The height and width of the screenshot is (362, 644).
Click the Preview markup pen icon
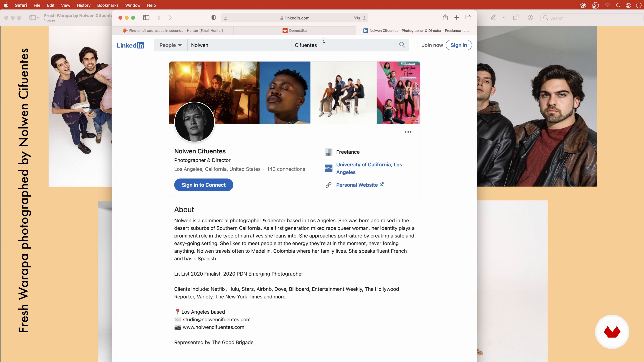[x=493, y=17]
